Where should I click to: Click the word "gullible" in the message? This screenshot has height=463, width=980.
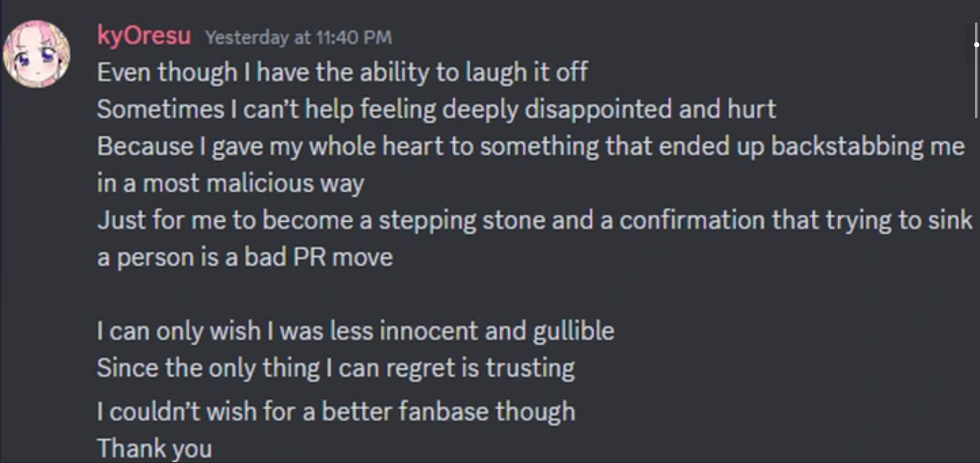click(573, 331)
